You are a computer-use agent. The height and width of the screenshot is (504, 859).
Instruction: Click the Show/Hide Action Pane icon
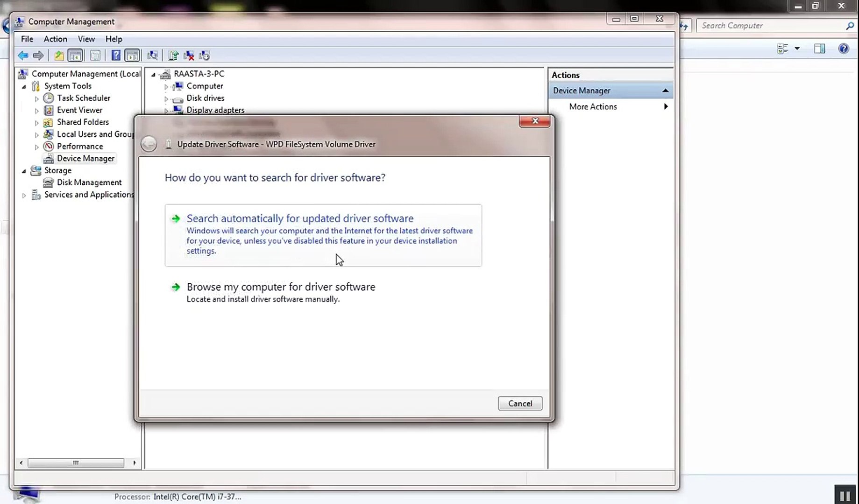tap(132, 55)
